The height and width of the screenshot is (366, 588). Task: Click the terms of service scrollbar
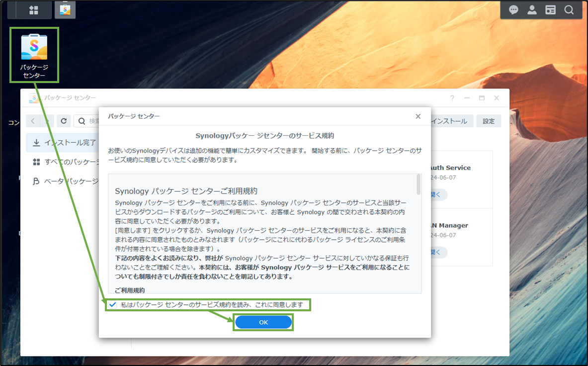[419, 184]
